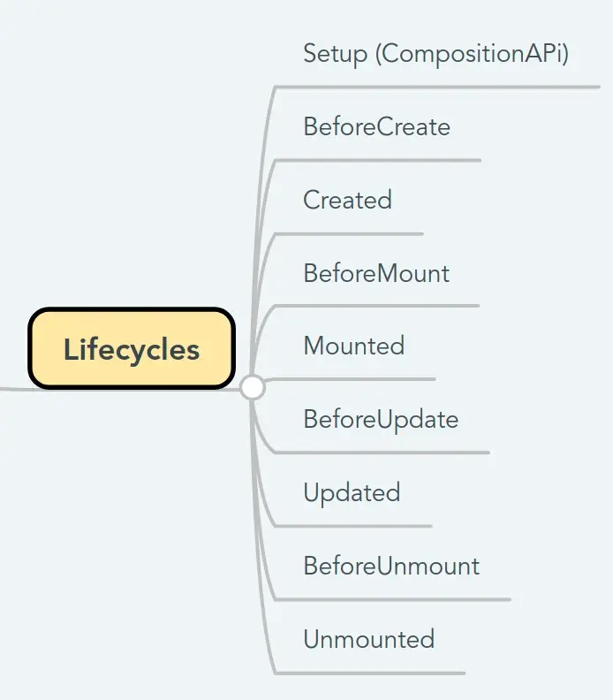Image resolution: width=613 pixels, height=700 pixels.
Task: Click the branch line under Updated
Action: (353, 526)
